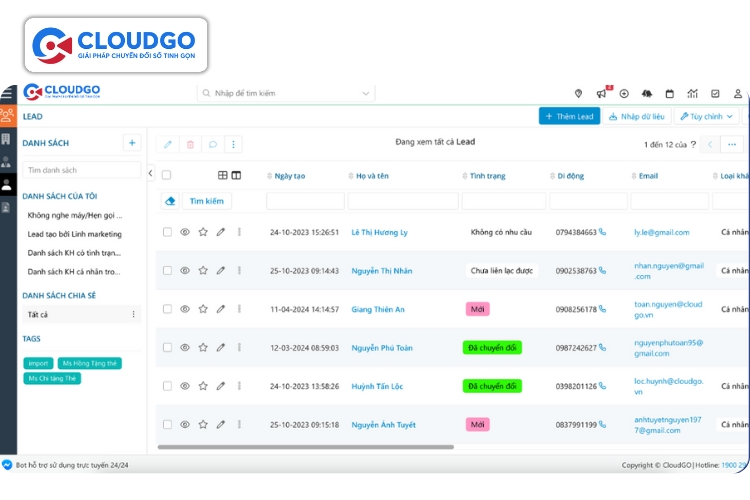750x500 pixels.
Task: Check the Giang Thiên An row checkbox
Action: click(x=167, y=309)
